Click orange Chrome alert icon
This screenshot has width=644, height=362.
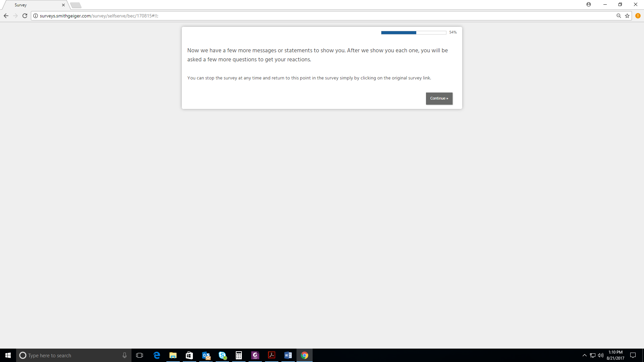(x=638, y=16)
